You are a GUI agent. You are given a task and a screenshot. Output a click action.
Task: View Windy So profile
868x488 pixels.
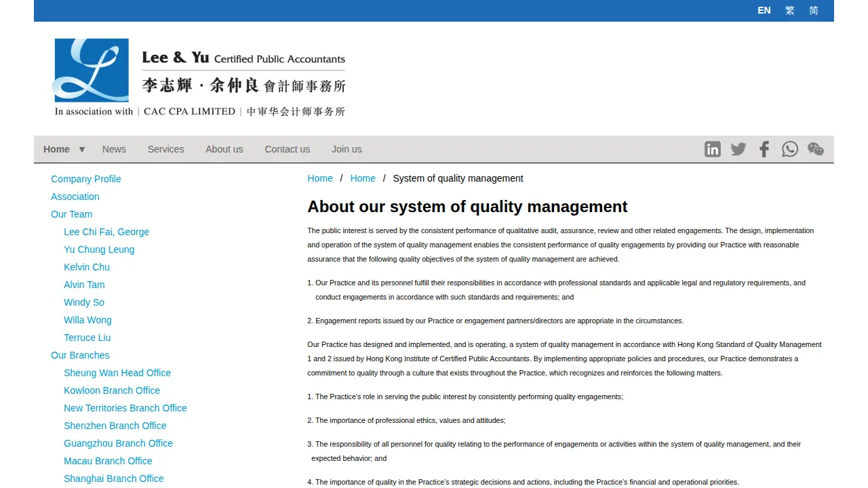pyautogui.click(x=84, y=302)
